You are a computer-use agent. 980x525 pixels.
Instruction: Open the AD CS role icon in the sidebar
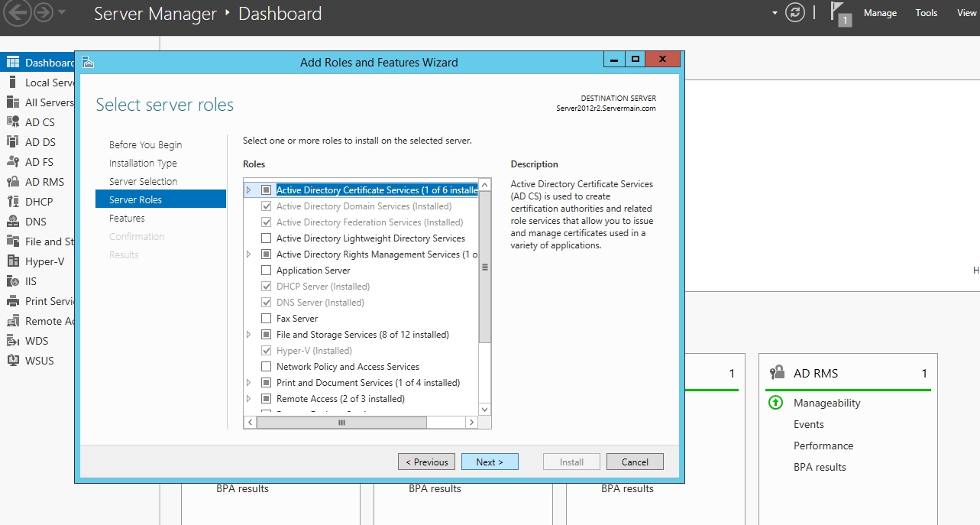(13, 122)
